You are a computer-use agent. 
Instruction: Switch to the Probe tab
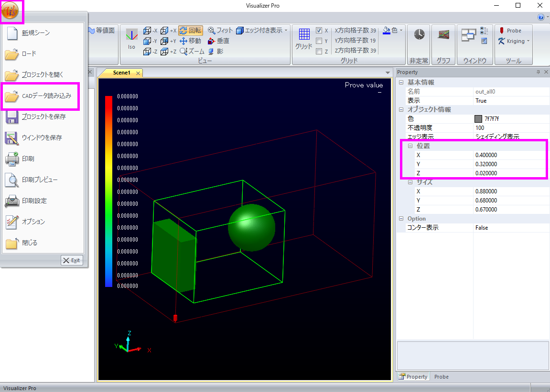point(441,377)
